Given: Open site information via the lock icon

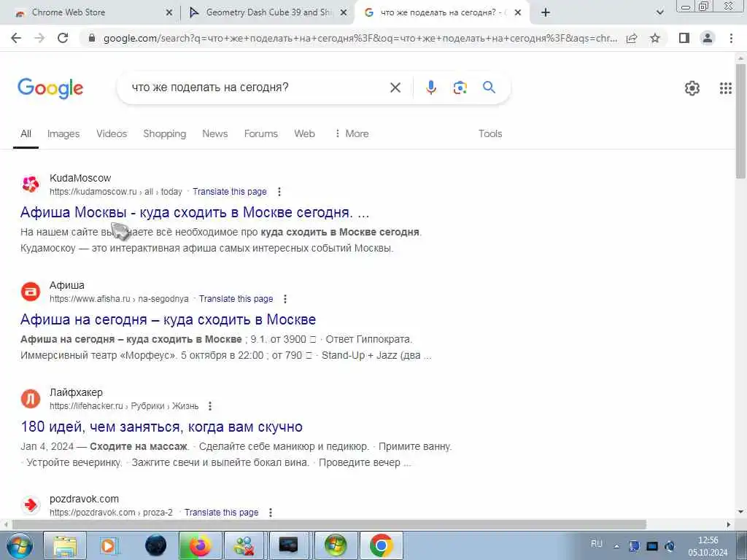Looking at the screenshot, I should click(92, 38).
